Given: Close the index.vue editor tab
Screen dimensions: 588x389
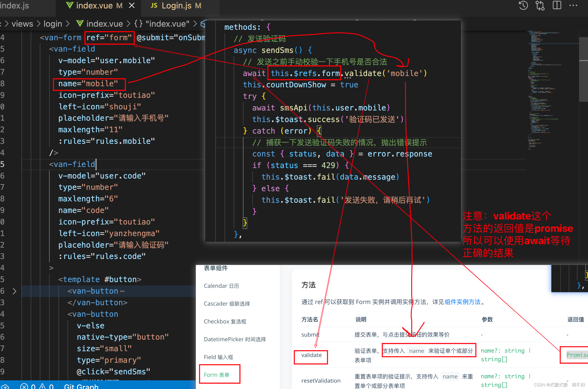Looking at the screenshot, I should 132,6.
